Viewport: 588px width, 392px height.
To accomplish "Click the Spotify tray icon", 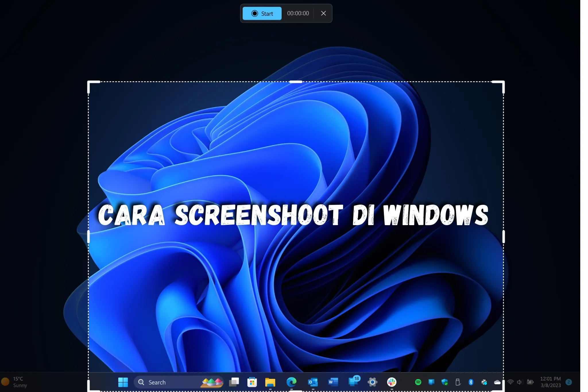I will [418, 382].
